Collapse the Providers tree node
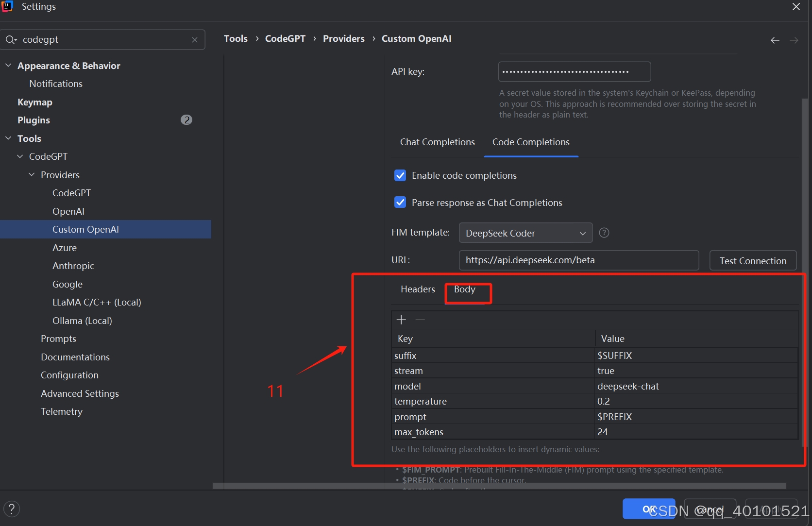This screenshot has height=526, width=812. [32, 175]
